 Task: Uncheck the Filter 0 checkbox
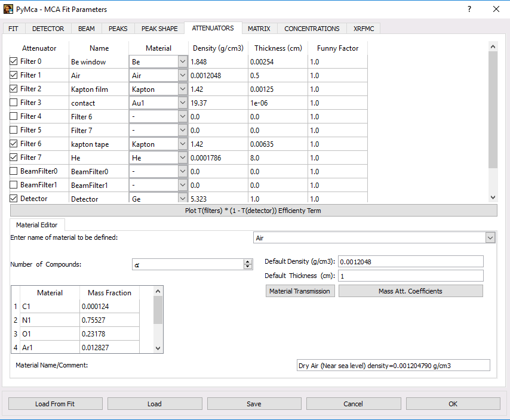click(x=13, y=61)
